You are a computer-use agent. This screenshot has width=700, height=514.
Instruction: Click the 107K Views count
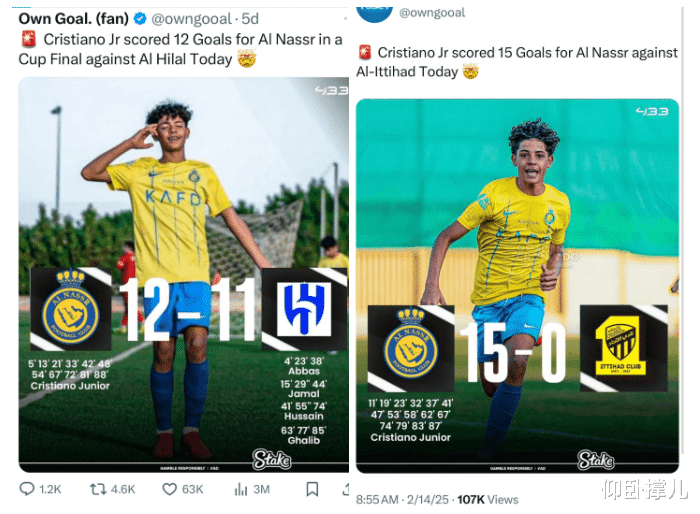(488, 499)
